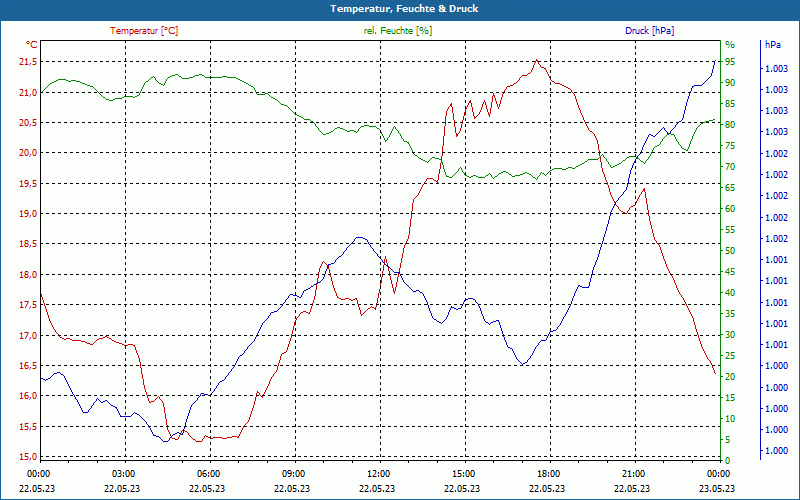Click the 18:00 time axis label
The image size is (800, 500).
coord(548,473)
